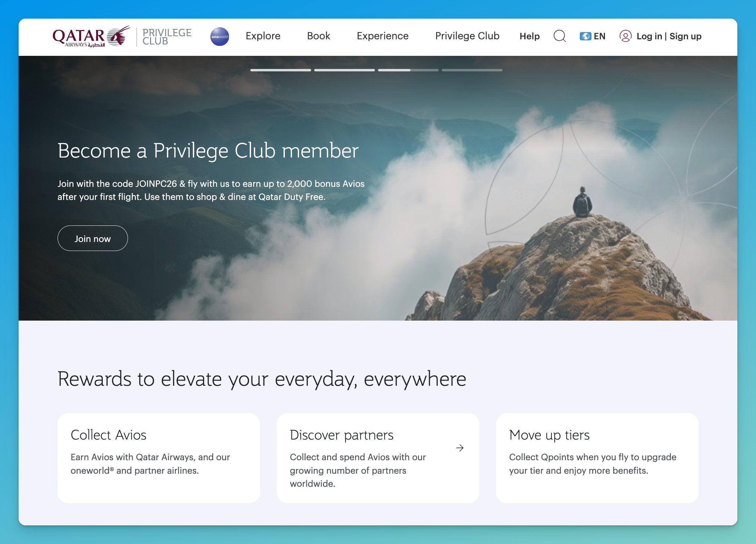The image size is (756, 544).
Task: Select the second carousel slide indicator
Action: pyautogui.click(x=344, y=70)
